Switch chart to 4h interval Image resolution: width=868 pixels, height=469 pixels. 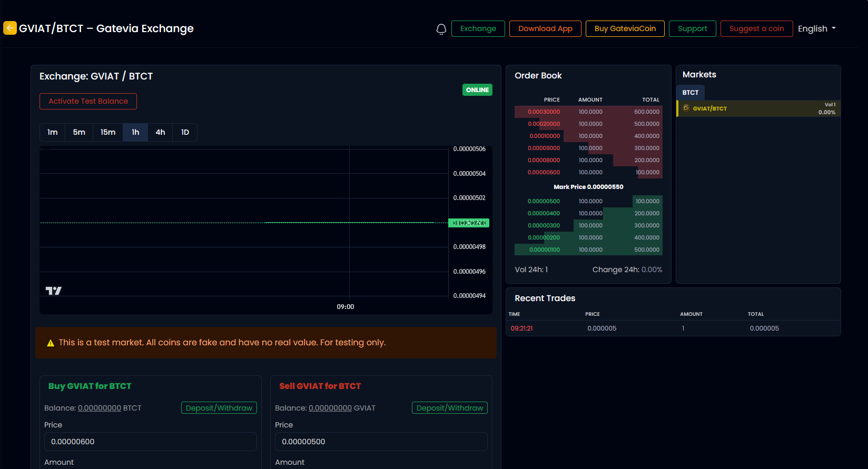(160, 132)
